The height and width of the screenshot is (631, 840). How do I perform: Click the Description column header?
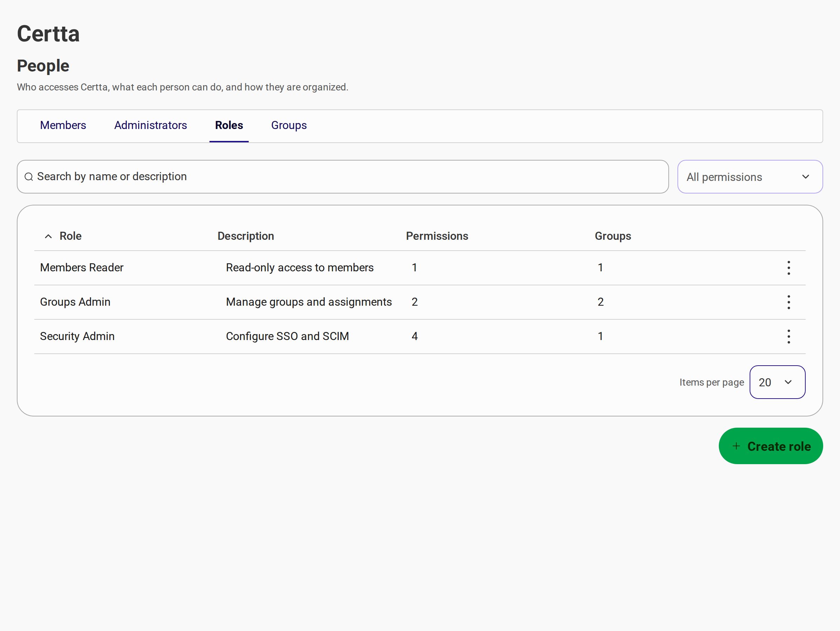click(x=246, y=236)
